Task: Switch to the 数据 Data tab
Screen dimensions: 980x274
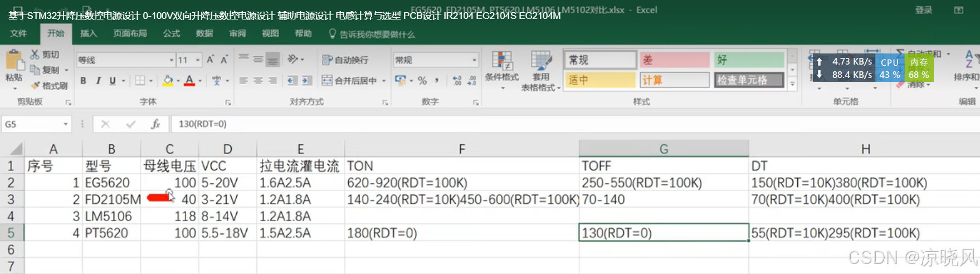Action: click(204, 33)
